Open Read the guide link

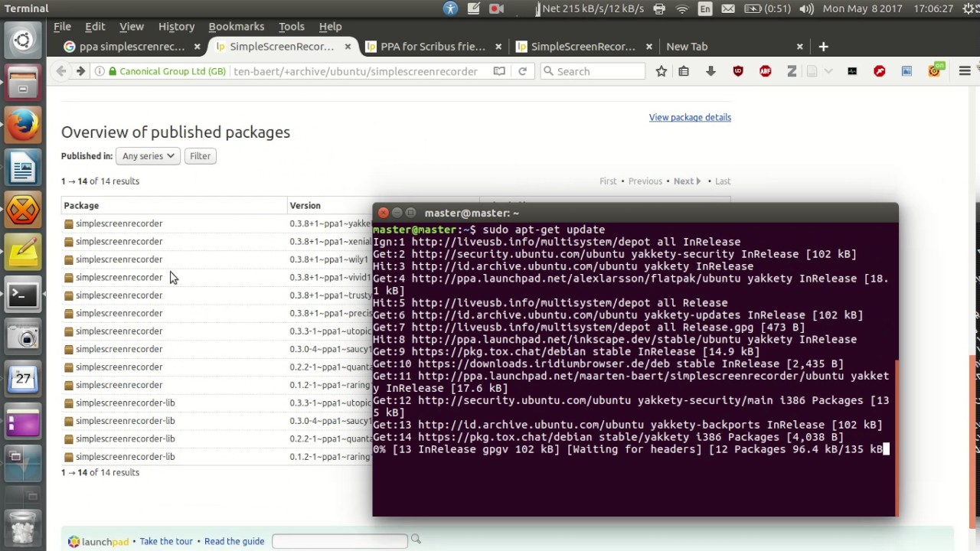(234, 541)
